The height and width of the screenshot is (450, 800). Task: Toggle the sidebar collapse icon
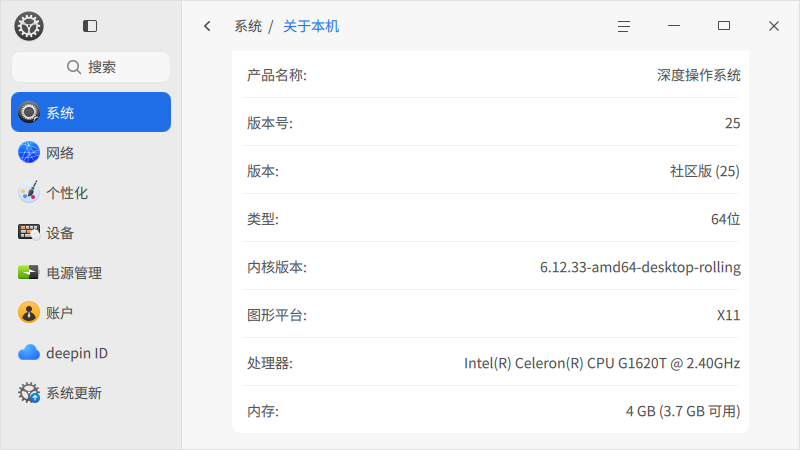[90, 26]
